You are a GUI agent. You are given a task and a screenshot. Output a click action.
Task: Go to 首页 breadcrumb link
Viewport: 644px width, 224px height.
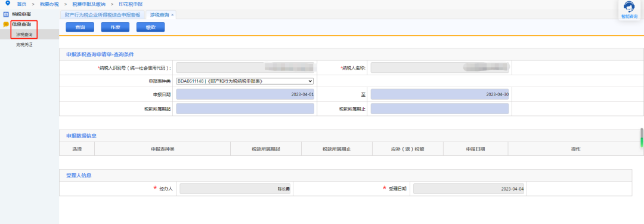(22, 4)
